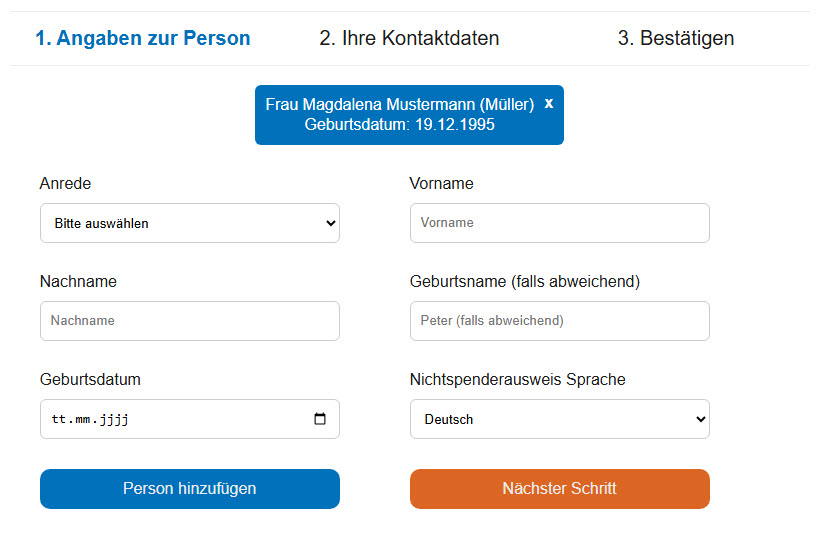Click the day segment of Geburtsdatum field
Image resolution: width=824 pixels, height=552 pixels.
pyautogui.click(x=59, y=420)
